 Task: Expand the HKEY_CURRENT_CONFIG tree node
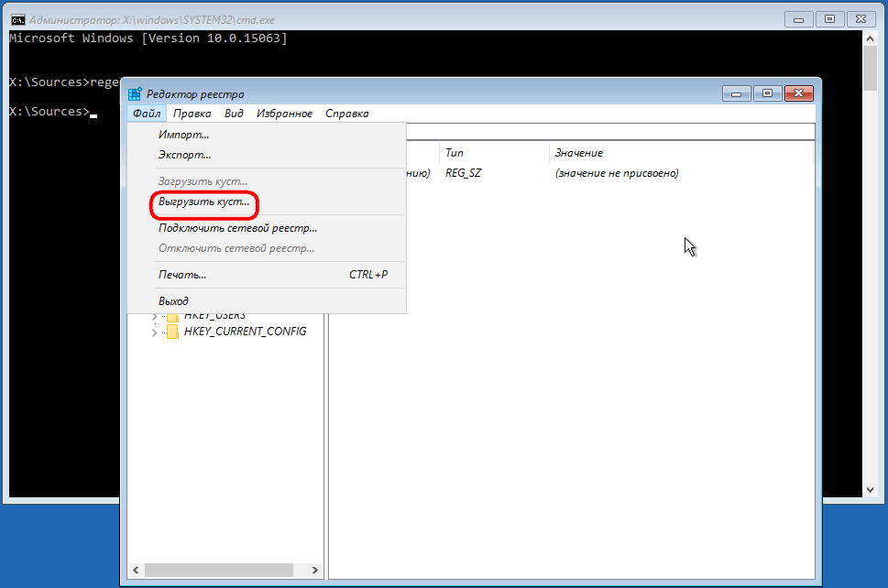pyautogui.click(x=154, y=332)
